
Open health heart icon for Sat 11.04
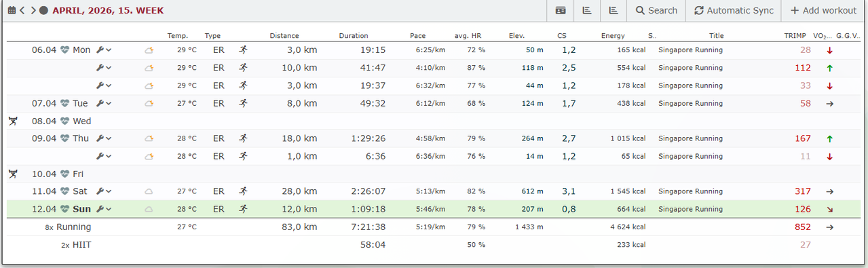(x=65, y=191)
